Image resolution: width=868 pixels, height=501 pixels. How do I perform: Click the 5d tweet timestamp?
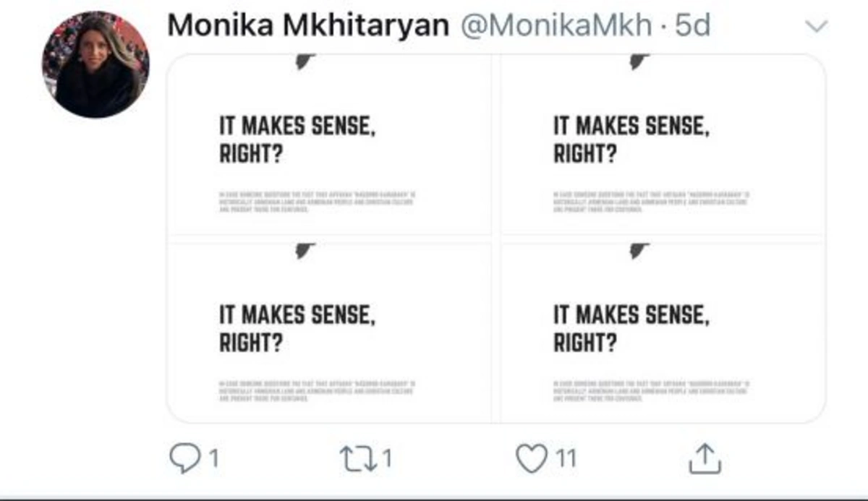pos(692,27)
